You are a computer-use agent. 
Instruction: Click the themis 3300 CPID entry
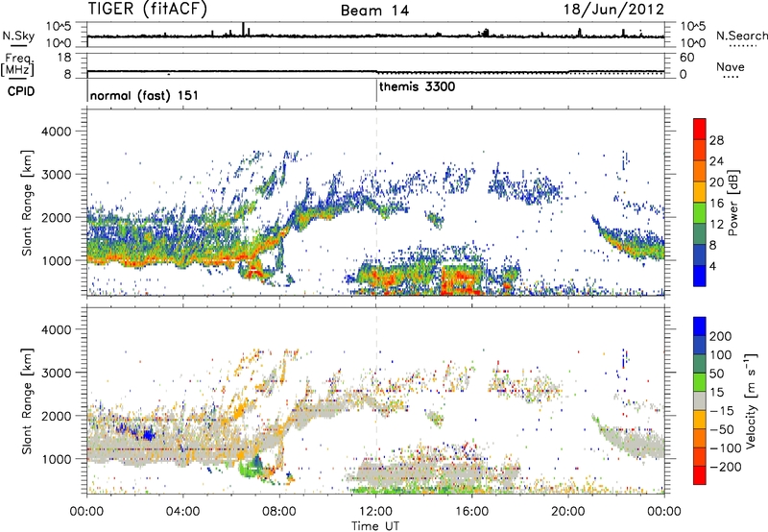pos(418,86)
